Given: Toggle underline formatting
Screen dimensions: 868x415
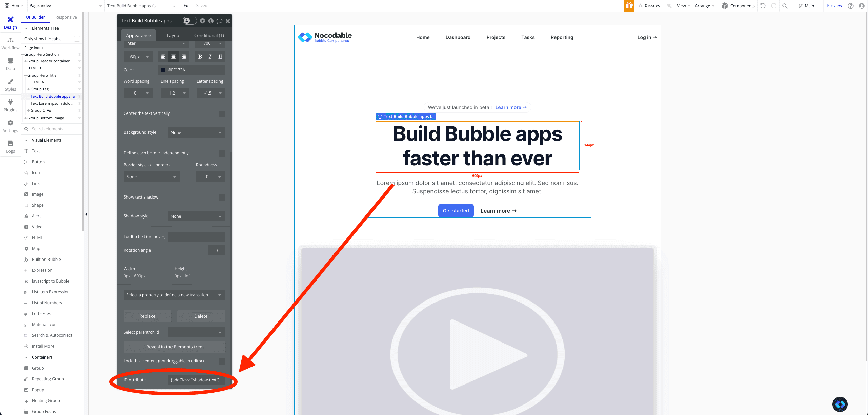Looking at the screenshot, I should (x=220, y=57).
